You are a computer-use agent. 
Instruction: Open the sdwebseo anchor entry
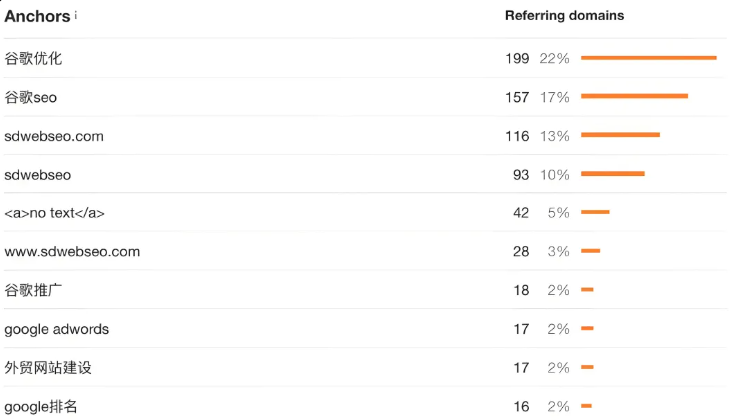point(38,175)
